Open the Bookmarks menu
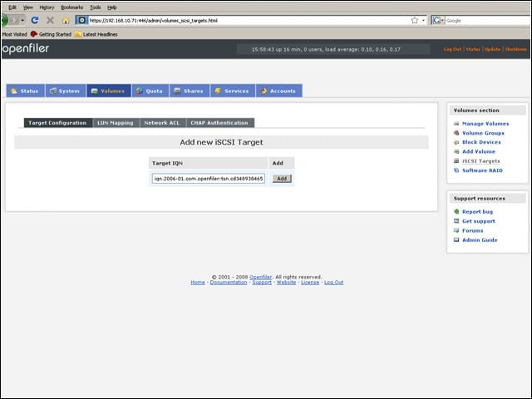 [72, 7]
